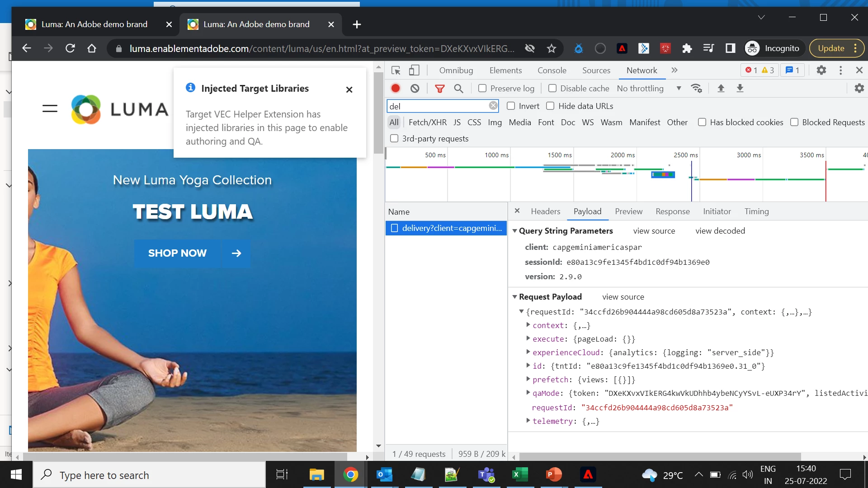Switch to the Headers tab
868x488 pixels.
[545, 211]
